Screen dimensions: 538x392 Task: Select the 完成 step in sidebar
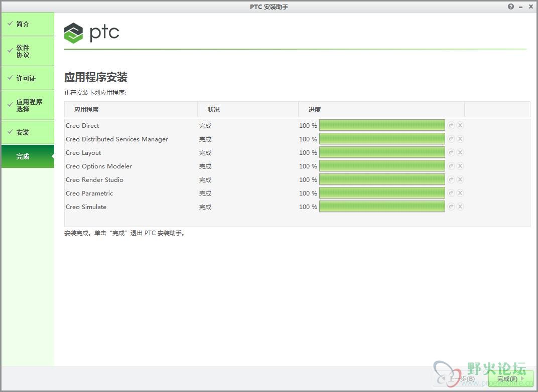pos(28,156)
